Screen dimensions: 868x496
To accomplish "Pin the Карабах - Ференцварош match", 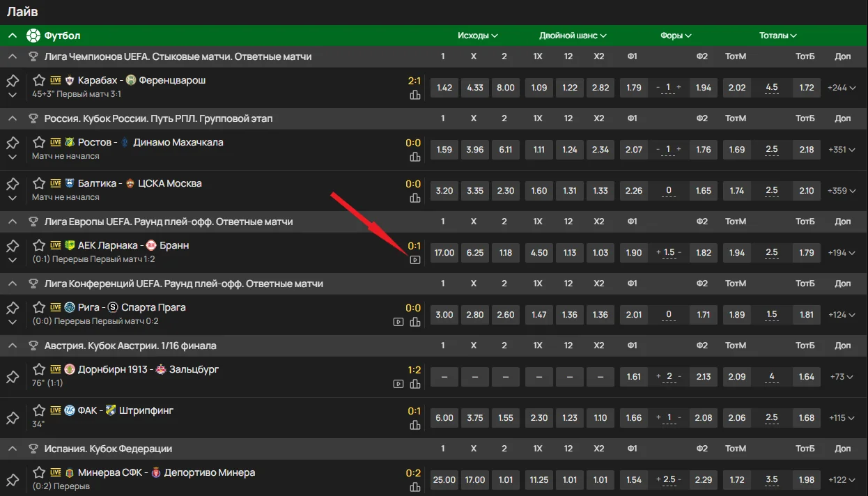I will 13,82.
